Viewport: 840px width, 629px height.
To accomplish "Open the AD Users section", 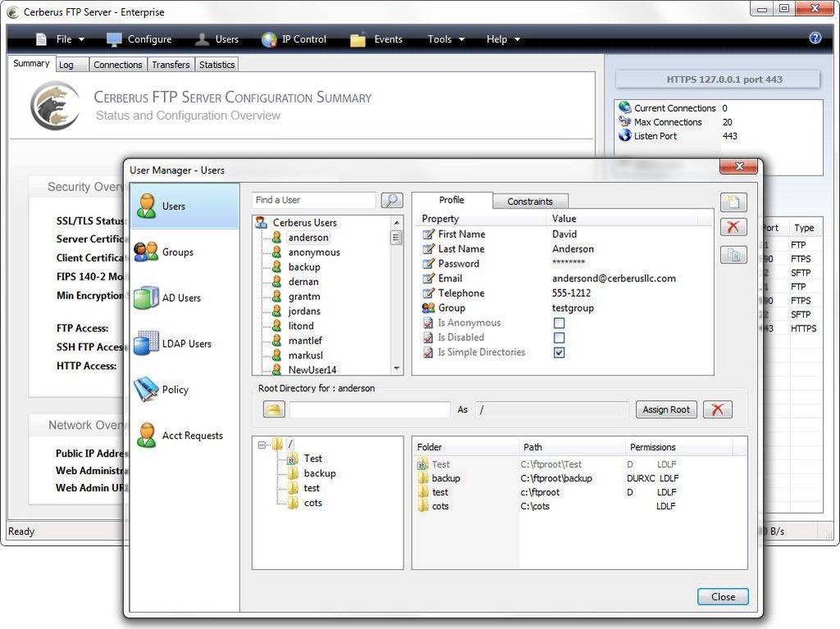I will (167, 298).
